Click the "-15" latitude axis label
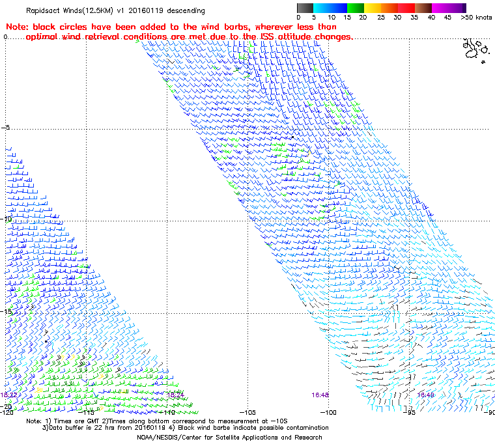Screen dimensions: 495x448 (6, 312)
